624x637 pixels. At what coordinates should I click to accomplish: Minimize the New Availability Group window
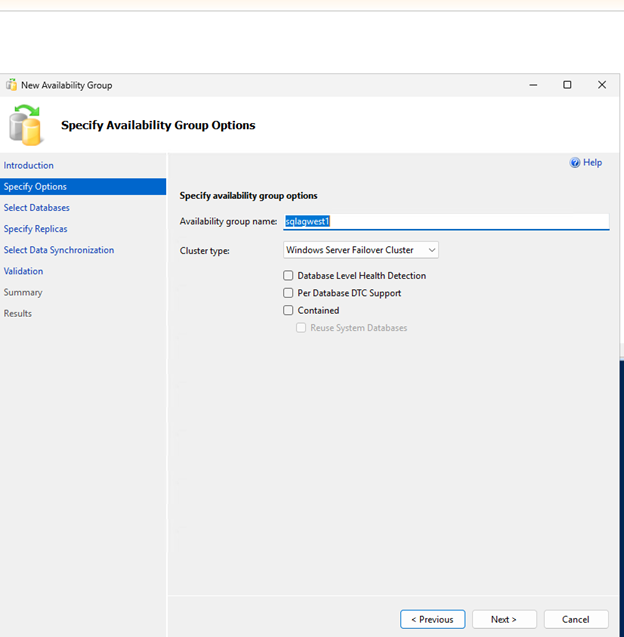point(532,85)
